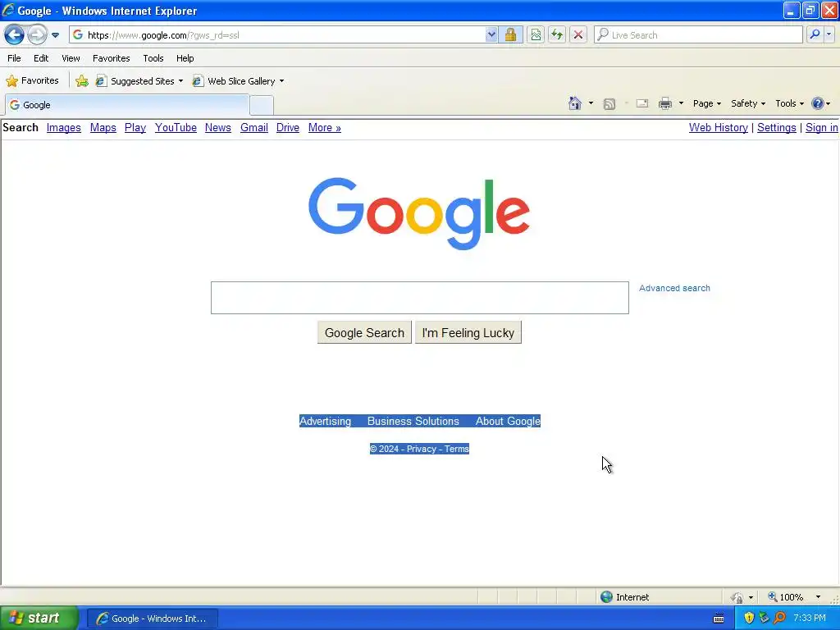Open the Play link
This screenshot has height=630, width=840.
[135, 127]
